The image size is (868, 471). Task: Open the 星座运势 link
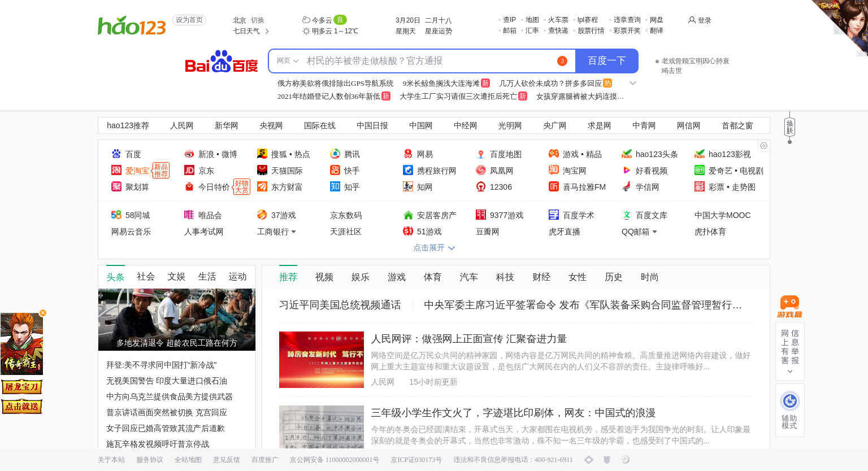click(x=439, y=31)
